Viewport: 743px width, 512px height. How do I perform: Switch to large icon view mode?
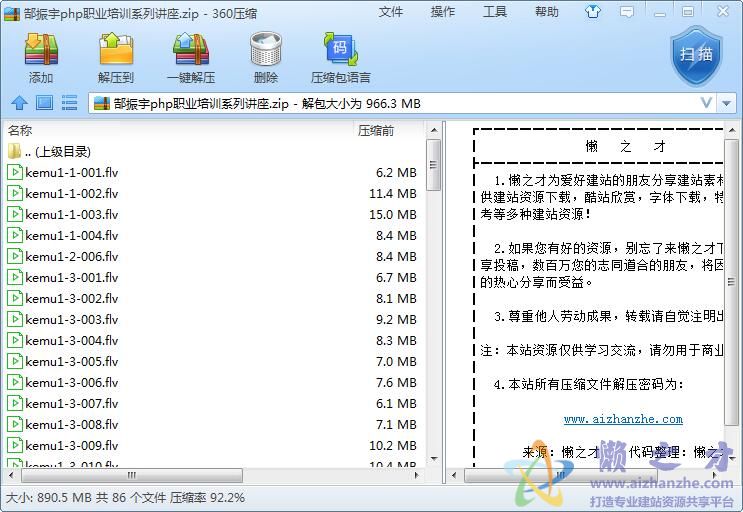[45, 103]
